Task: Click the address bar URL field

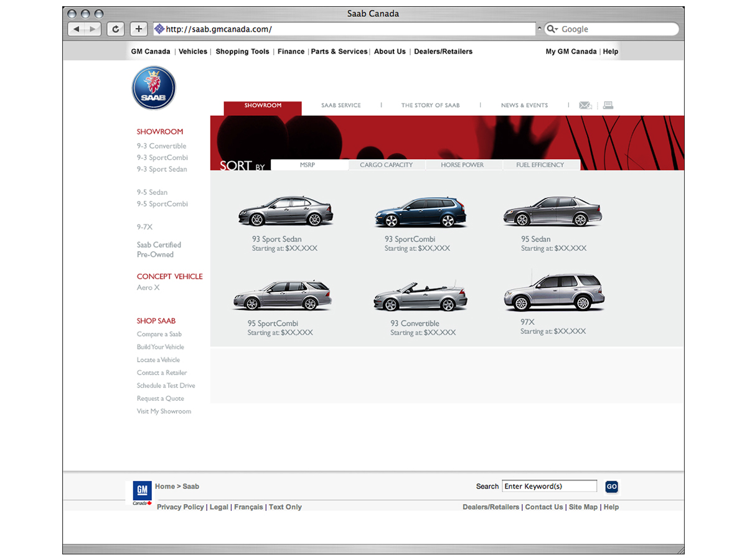Action: click(345, 29)
